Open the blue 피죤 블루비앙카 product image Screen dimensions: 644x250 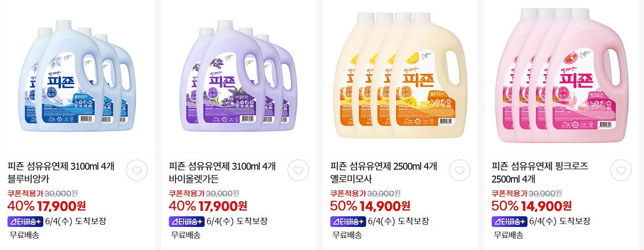click(77, 77)
